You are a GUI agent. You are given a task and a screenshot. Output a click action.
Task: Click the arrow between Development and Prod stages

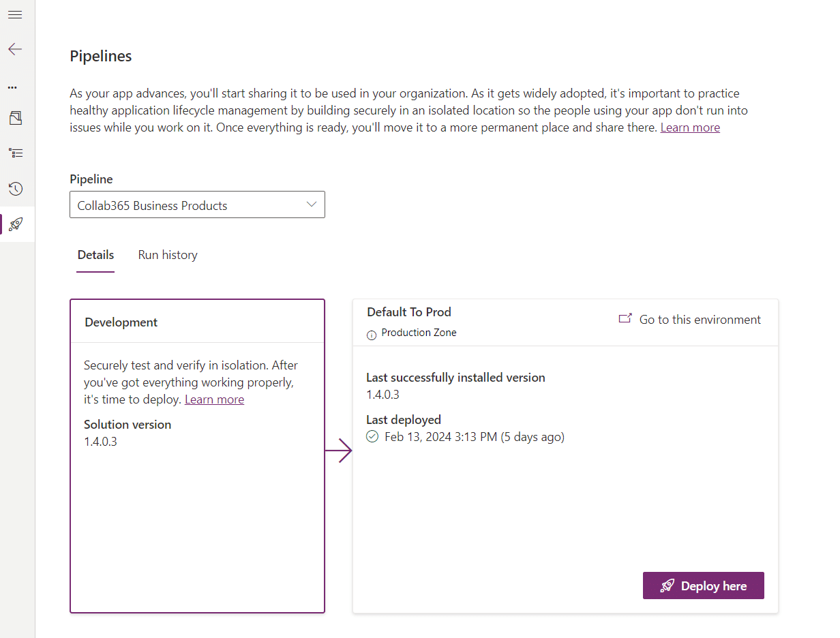(x=338, y=451)
